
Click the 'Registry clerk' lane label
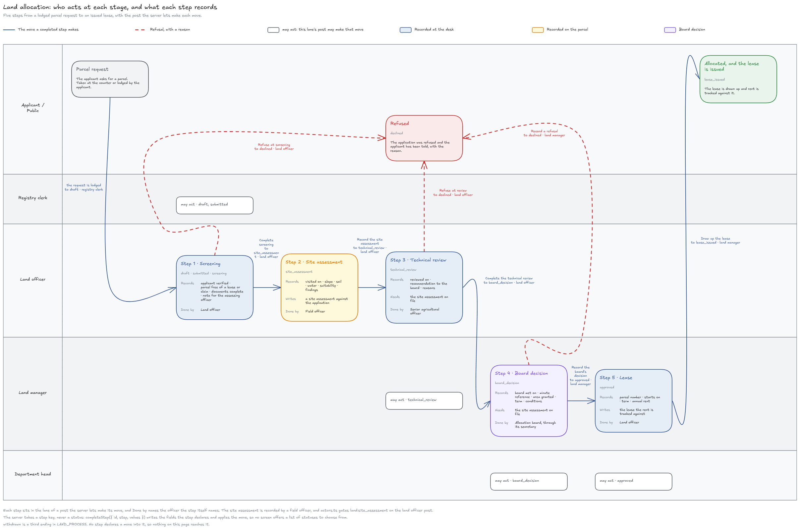click(32, 198)
